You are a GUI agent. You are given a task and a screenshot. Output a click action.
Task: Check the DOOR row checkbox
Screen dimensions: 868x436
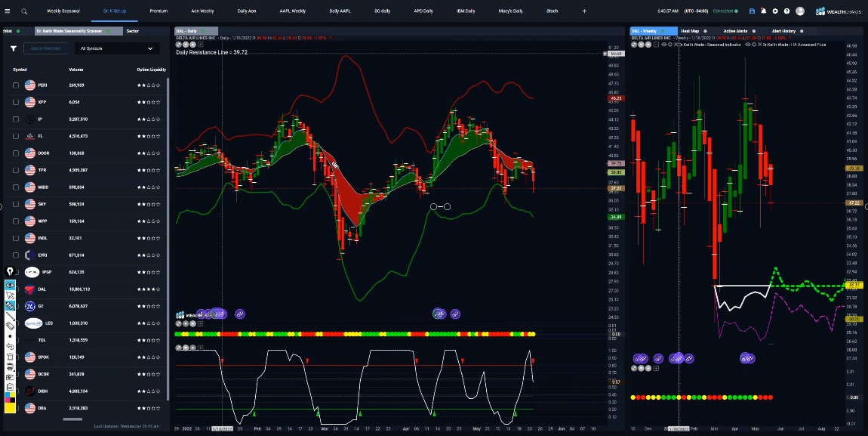click(x=16, y=153)
